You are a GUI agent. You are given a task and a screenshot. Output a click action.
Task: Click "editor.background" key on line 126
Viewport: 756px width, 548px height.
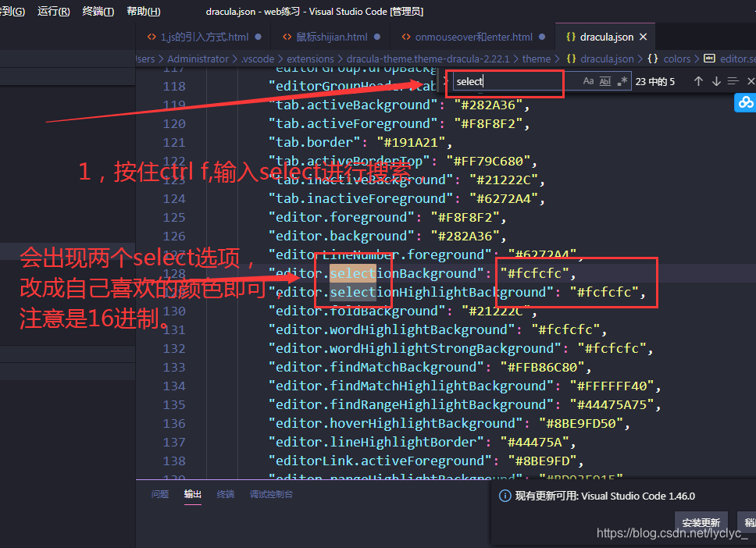[x=341, y=237]
